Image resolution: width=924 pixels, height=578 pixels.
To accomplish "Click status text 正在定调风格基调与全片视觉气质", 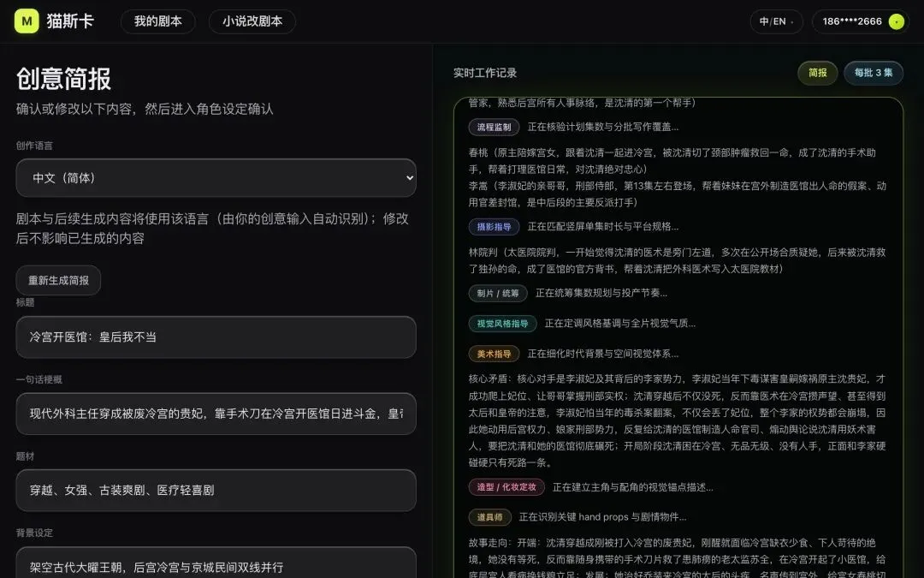I will click(x=620, y=323).
